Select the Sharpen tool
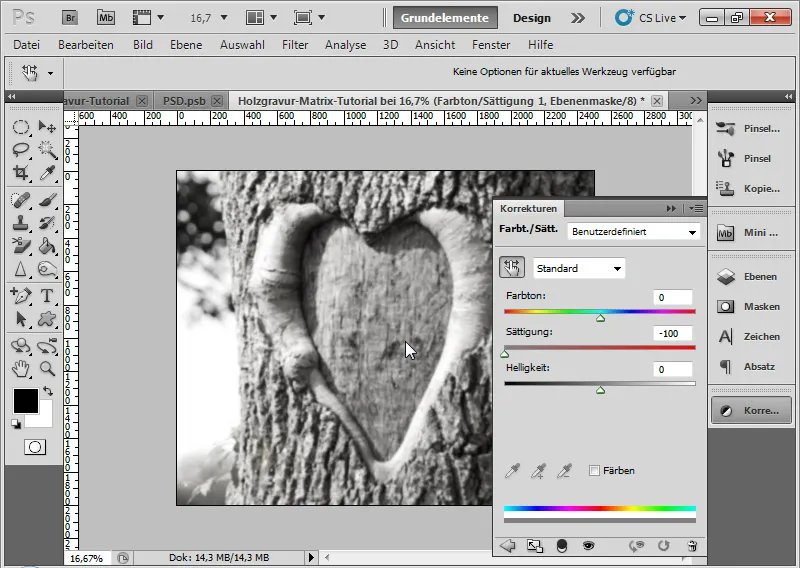Image resolution: width=800 pixels, height=568 pixels. (x=20, y=269)
